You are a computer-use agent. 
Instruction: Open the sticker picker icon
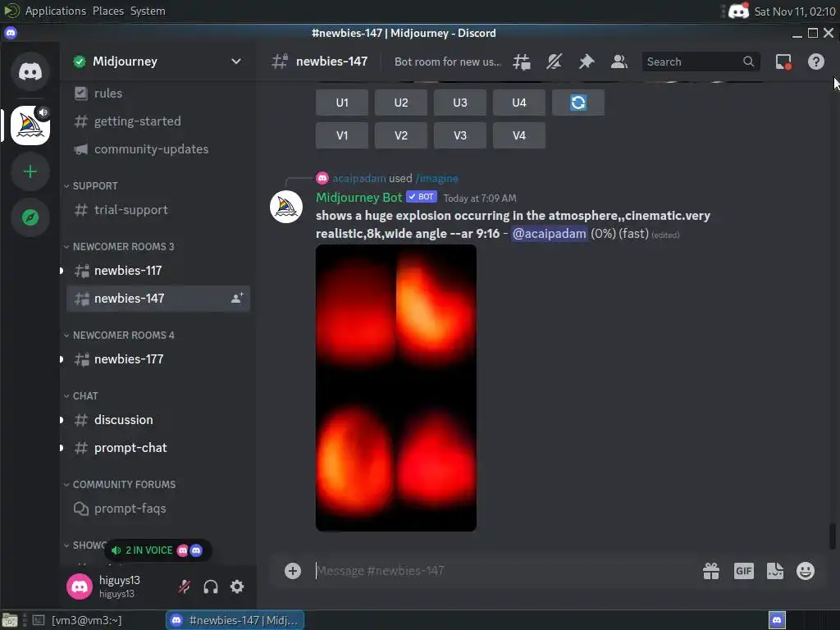pyautogui.click(x=774, y=571)
